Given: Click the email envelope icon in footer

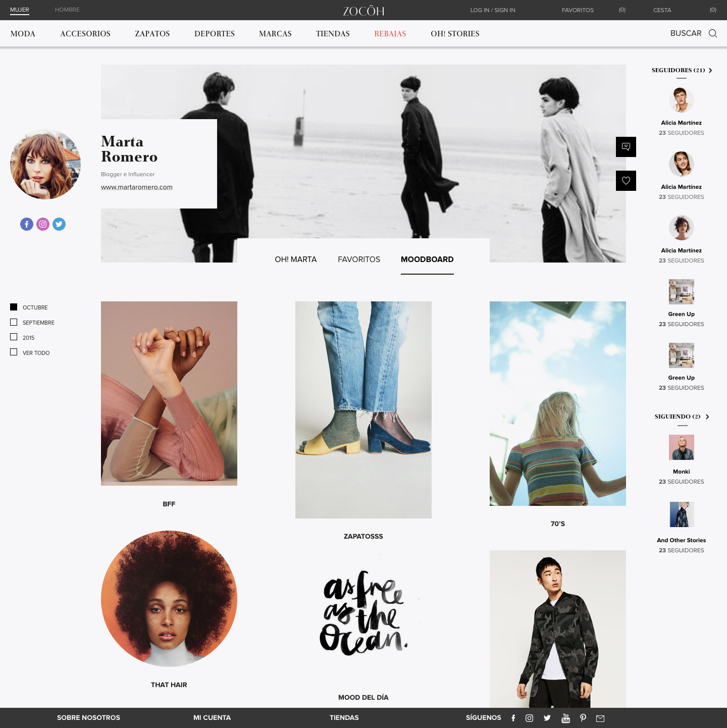Looking at the screenshot, I should click(600, 718).
